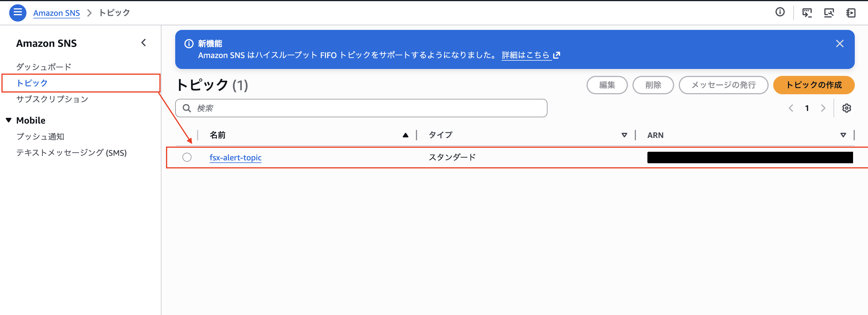Open the ARN column sort dropdown
The width and height of the screenshot is (868, 315).
843,135
